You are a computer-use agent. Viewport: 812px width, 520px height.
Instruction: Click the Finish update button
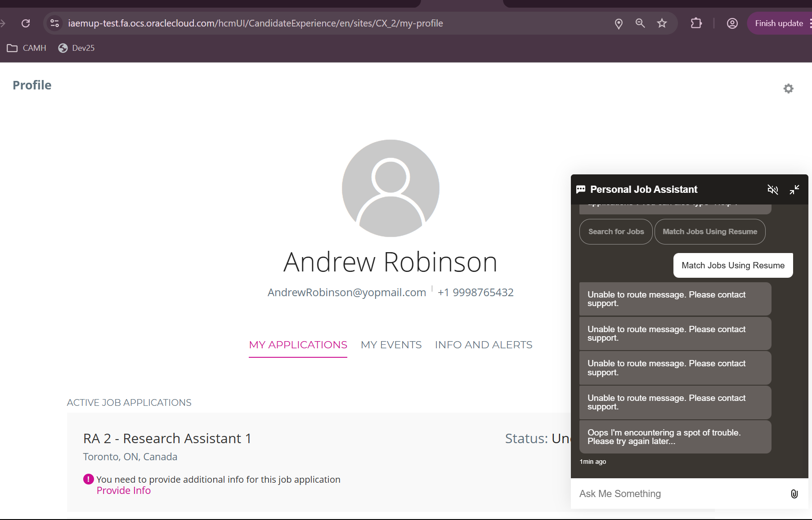point(779,23)
